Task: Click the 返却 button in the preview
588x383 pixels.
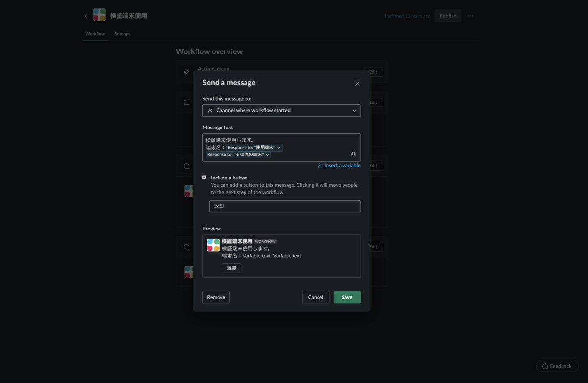Action: [231, 268]
